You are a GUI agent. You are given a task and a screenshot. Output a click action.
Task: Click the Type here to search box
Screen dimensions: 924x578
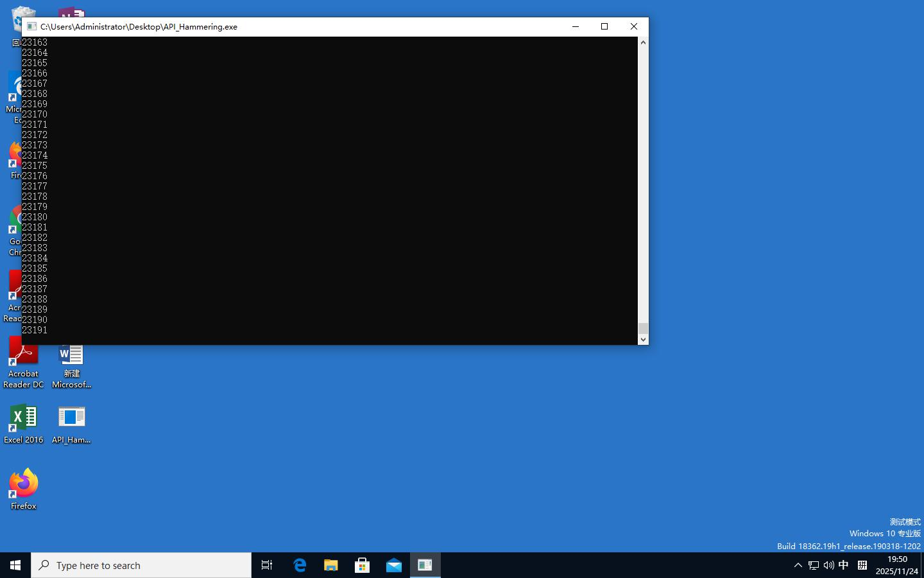(141, 565)
